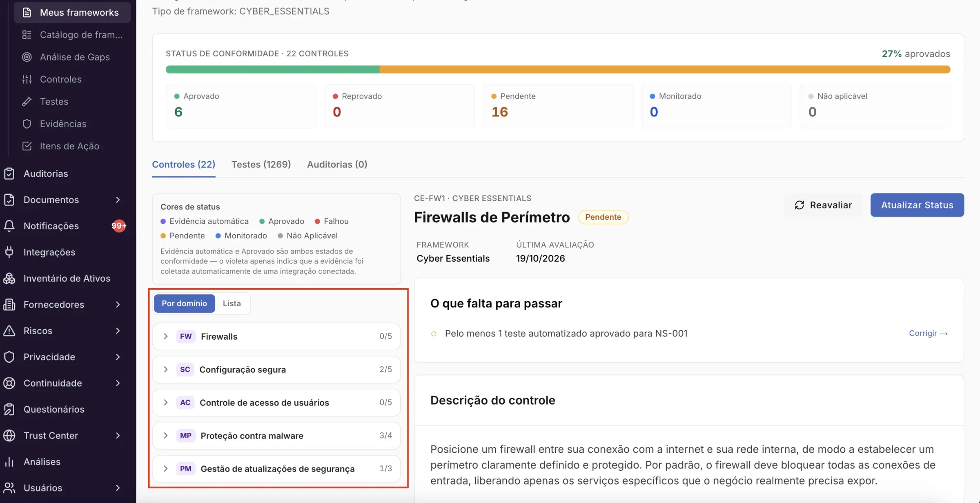This screenshot has height=503, width=980.
Task: Click the Pendente count card showing 16
Action: pyautogui.click(x=558, y=106)
